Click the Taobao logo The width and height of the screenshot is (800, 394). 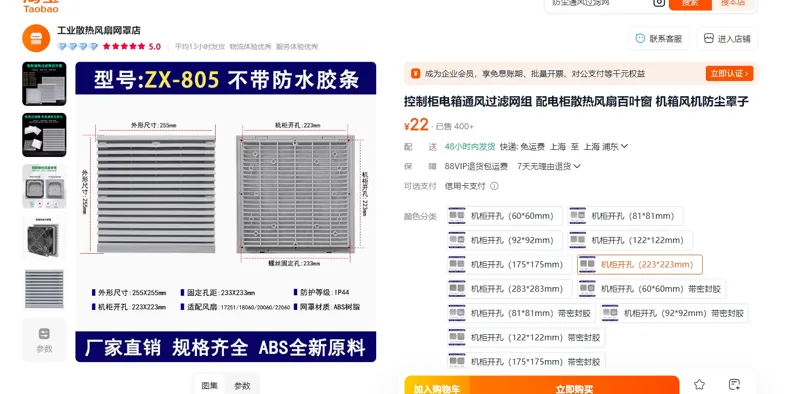pos(41,6)
